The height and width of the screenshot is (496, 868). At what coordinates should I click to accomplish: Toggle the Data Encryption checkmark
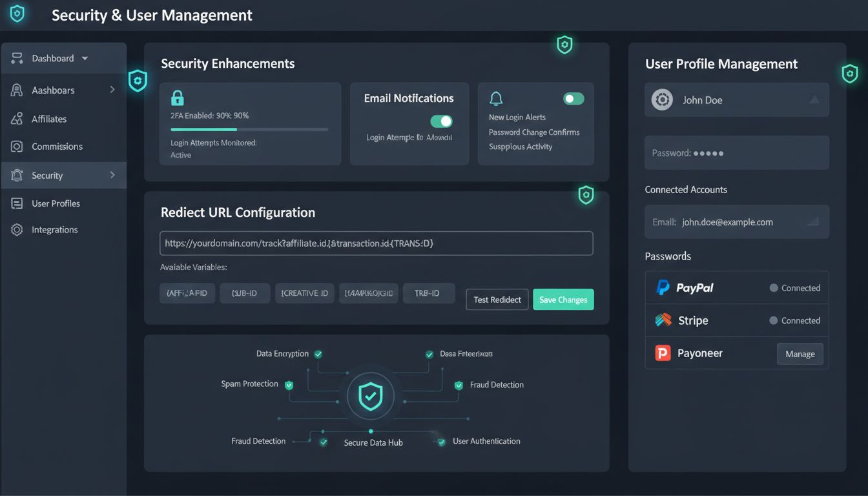(x=318, y=354)
